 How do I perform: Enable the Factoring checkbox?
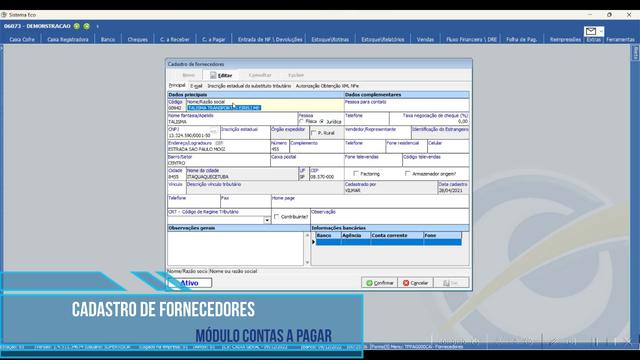click(356, 173)
